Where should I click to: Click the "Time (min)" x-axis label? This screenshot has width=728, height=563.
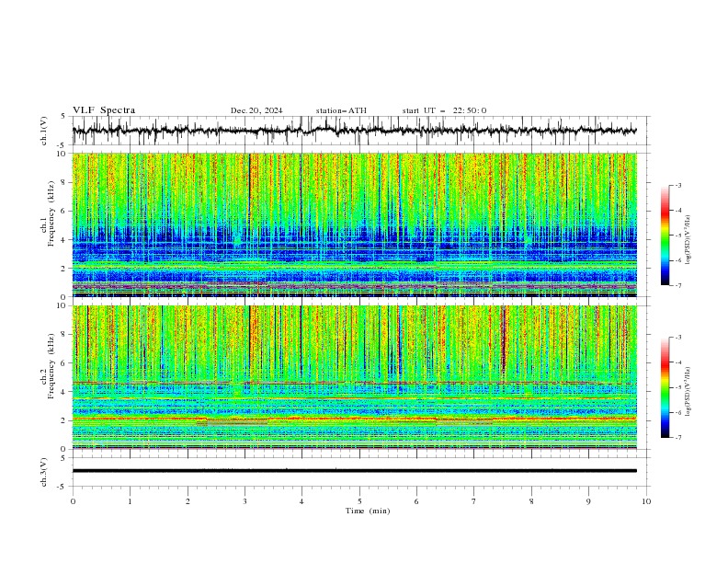[368, 511]
